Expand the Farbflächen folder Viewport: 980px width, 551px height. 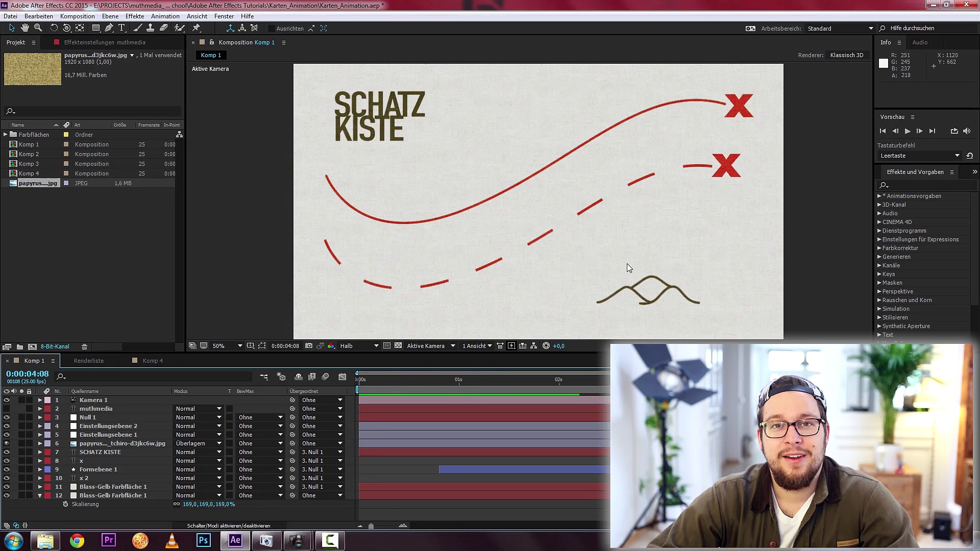click(6, 135)
